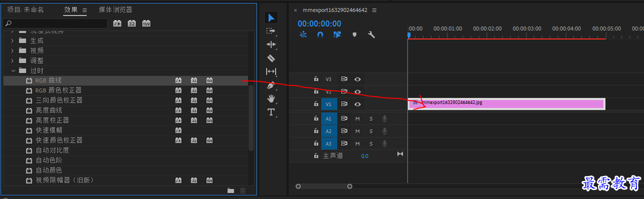Viewport: 644px width, 199px height.
Task: Add a marker in the timeline
Action: [x=354, y=34]
